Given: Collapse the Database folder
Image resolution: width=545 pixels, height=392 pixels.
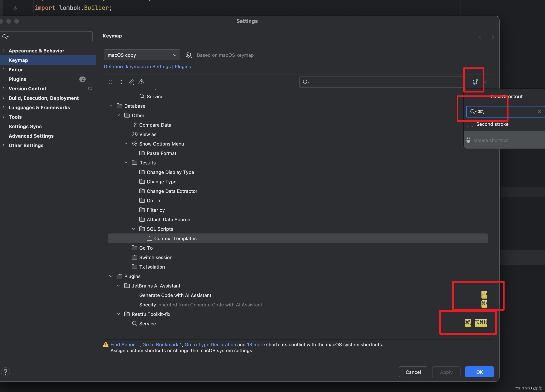Looking at the screenshot, I should point(111,106).
